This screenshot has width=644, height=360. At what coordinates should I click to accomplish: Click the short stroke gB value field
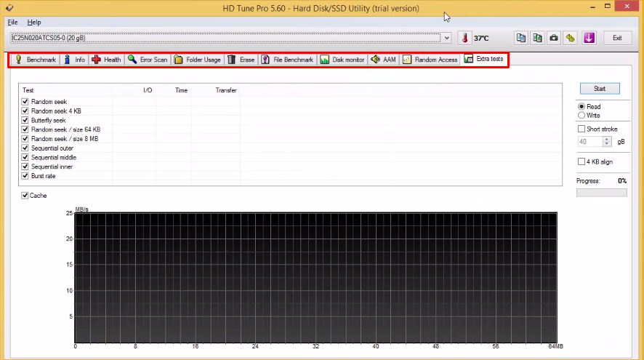pos(590,141)
